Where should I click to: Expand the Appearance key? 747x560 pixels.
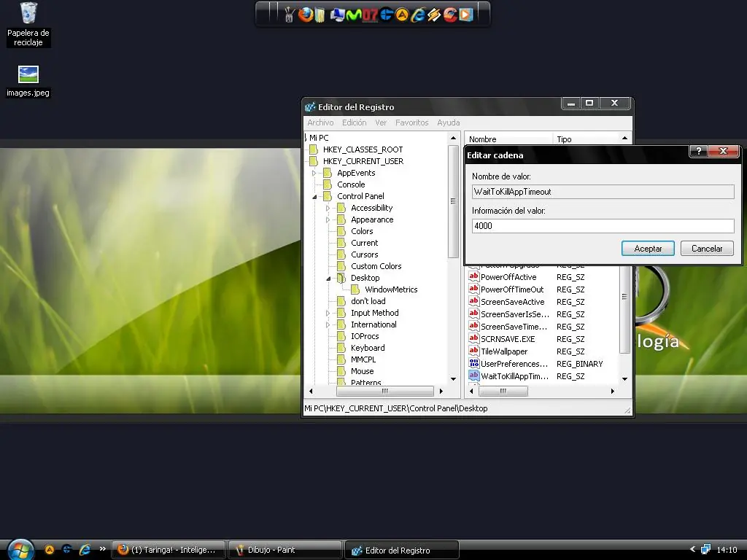[328, 219]
